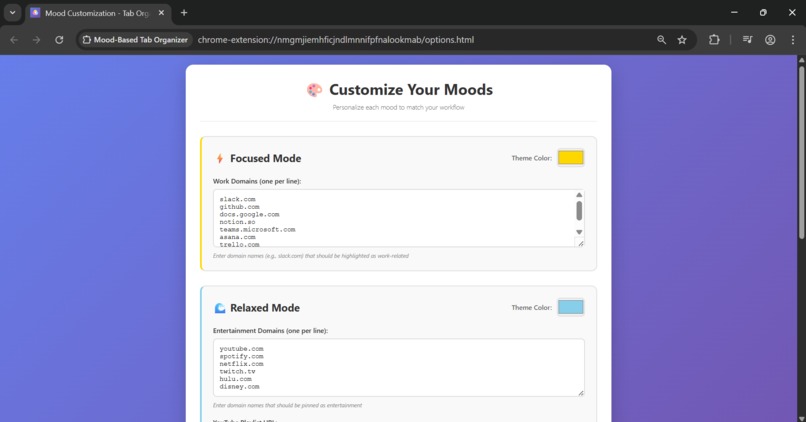Open the profile account icon

[x=770, y=40]
